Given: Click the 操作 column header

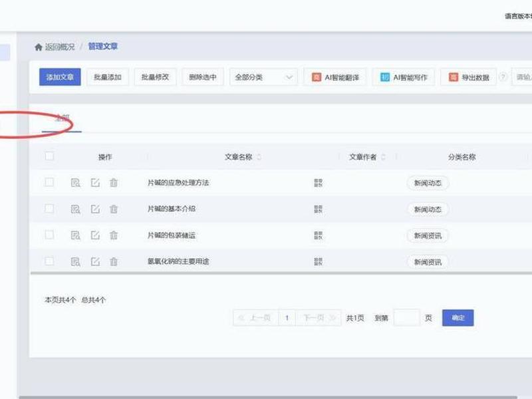Looking at the screenshot, I should coord(105,157).
